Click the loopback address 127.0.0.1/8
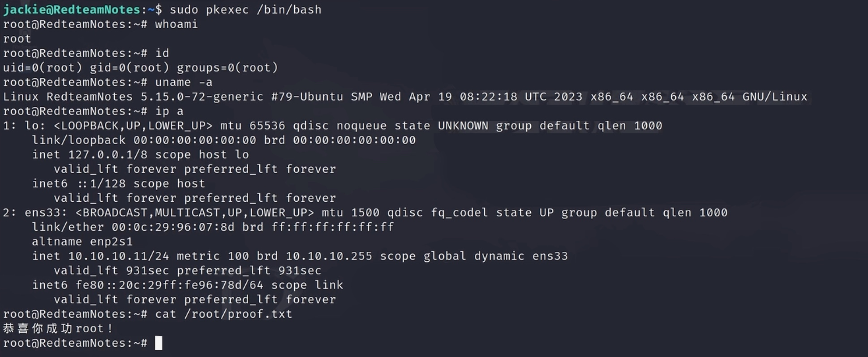The width and height of the screenshot is (868, 357). click(107, 155)
